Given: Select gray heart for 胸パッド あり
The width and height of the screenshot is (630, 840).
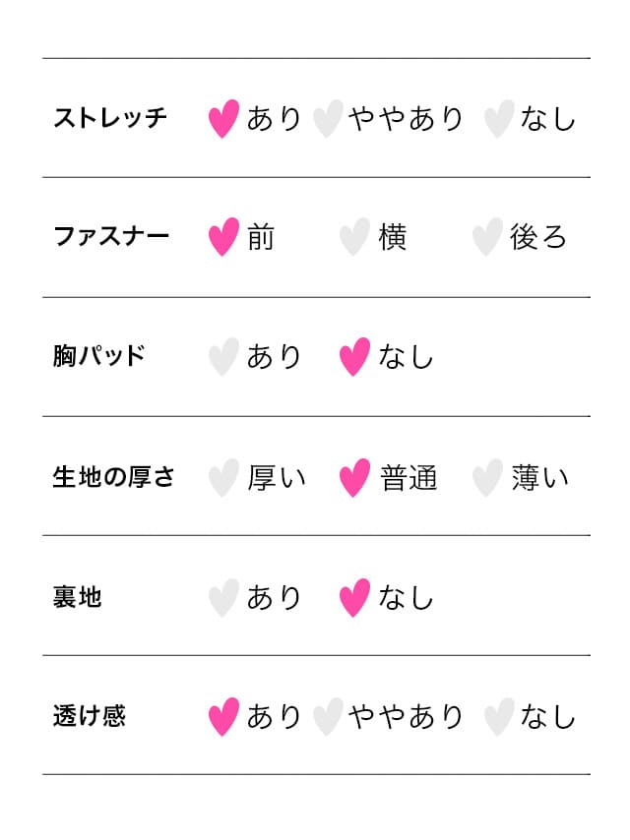Looking at the screenshot, I should (x=223, y=357).
